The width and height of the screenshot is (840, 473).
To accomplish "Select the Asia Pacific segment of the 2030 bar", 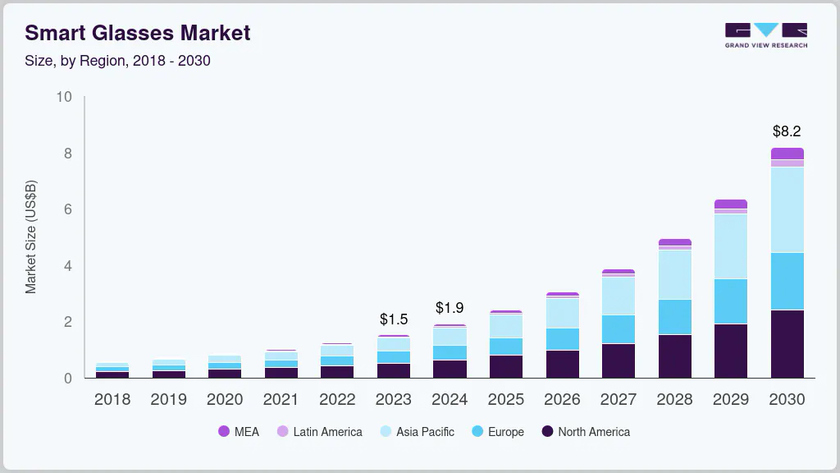I will [787, 210].
